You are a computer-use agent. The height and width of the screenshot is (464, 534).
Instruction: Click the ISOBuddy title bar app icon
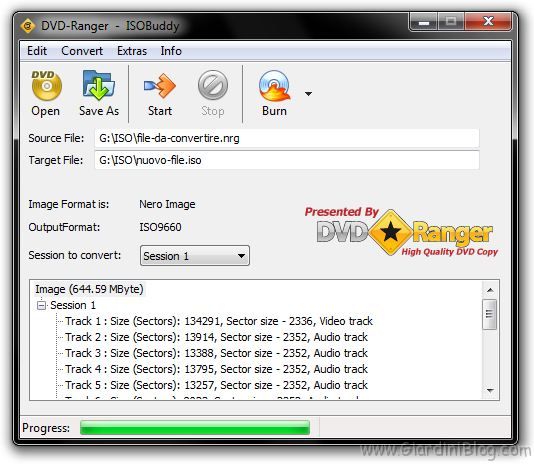28,26
